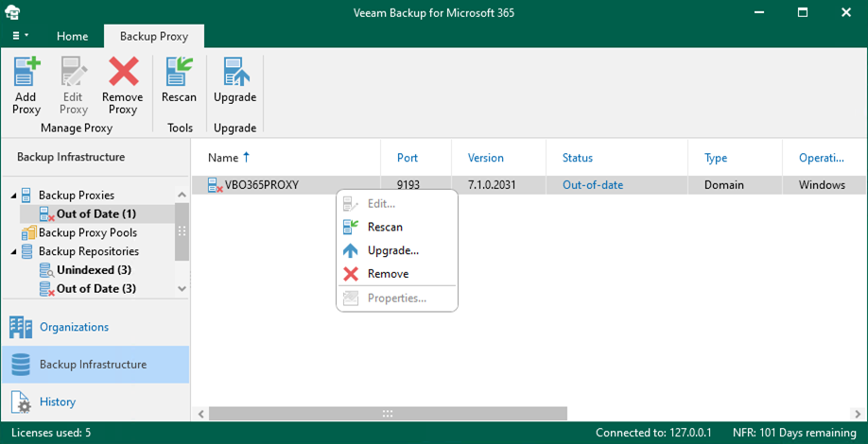Screen dimensions: 868x444
Task: Select Out of Date (3) repositories node
Action: pos(96,289)
